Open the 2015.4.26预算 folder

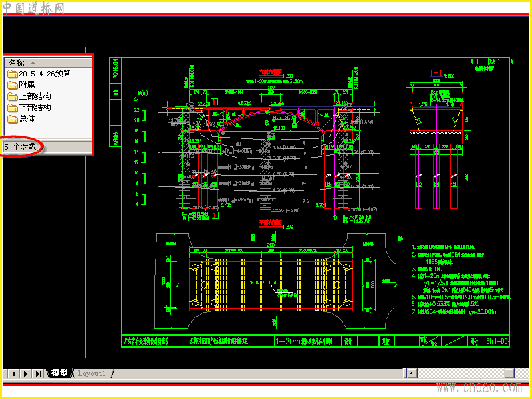click(x=39, y=74)
